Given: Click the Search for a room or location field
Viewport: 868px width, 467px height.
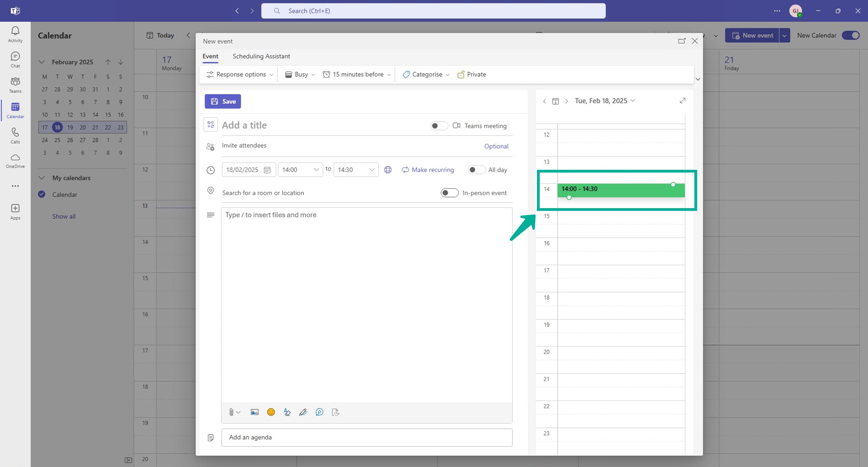Looking at the screenshot, I should click(x=328, y=193).
